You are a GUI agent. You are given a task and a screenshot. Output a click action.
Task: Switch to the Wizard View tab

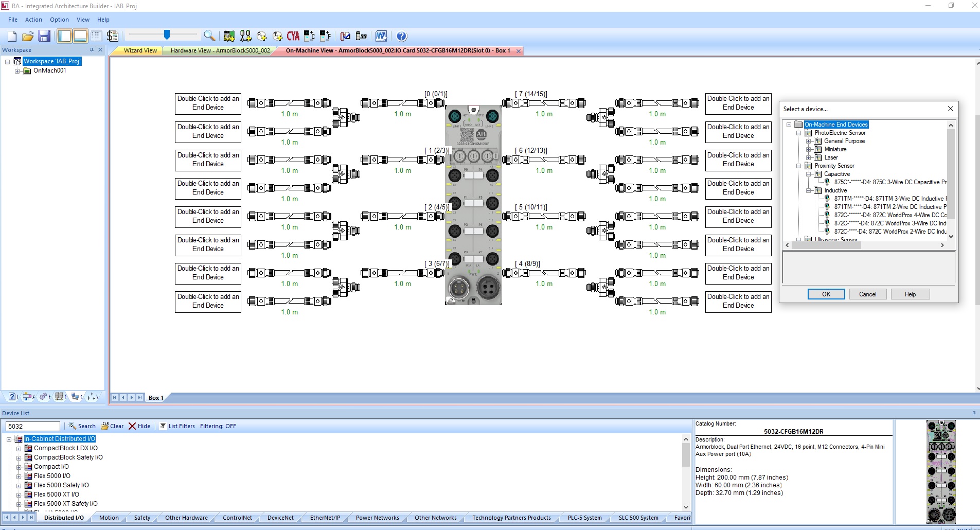coord(140,50)
